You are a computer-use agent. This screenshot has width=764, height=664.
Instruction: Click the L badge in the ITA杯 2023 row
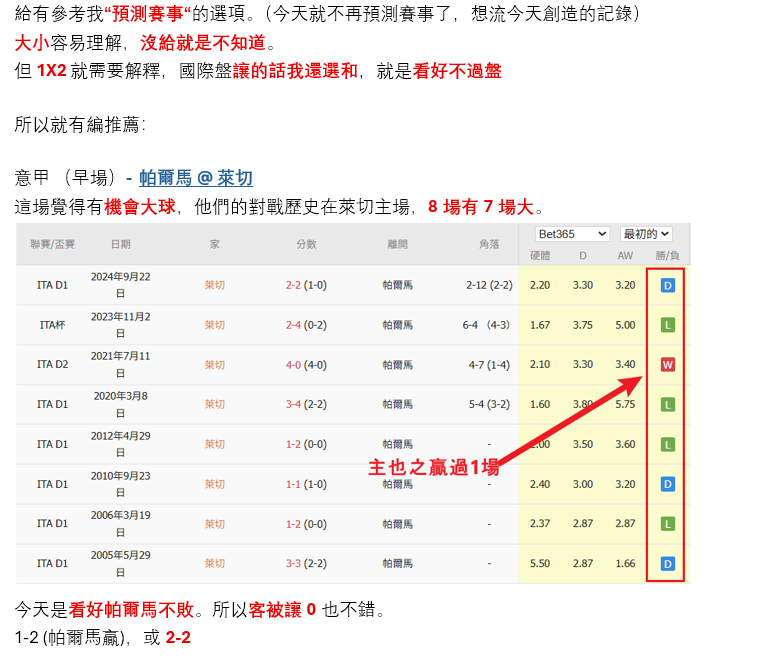tap(667, 325)
